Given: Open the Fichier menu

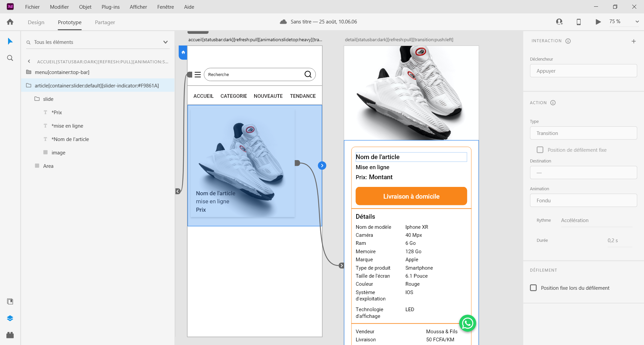Looking at the screenshot, I should [32, 7].
